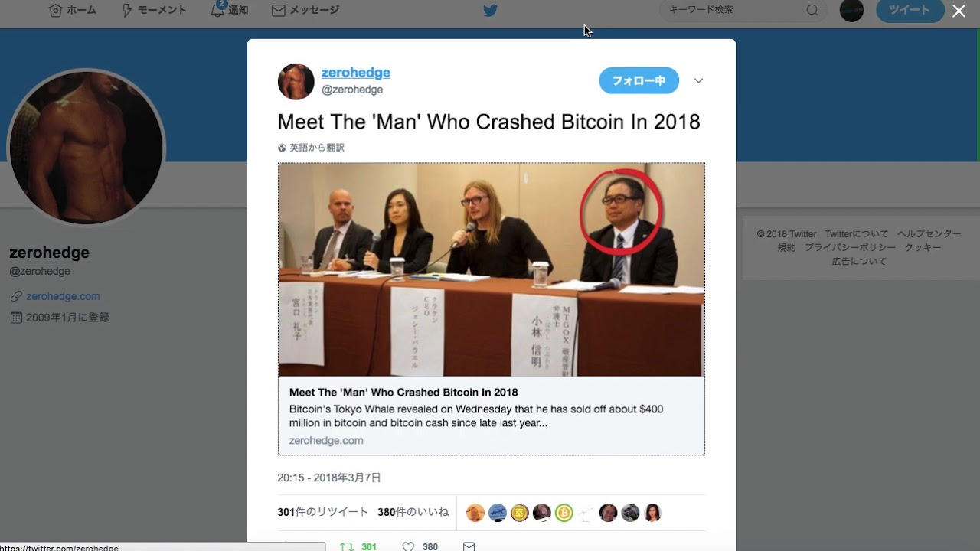Visit zerohedge.com link in profile sidebar
Viewport: 980px width, 551px height.
coord(63,296)
